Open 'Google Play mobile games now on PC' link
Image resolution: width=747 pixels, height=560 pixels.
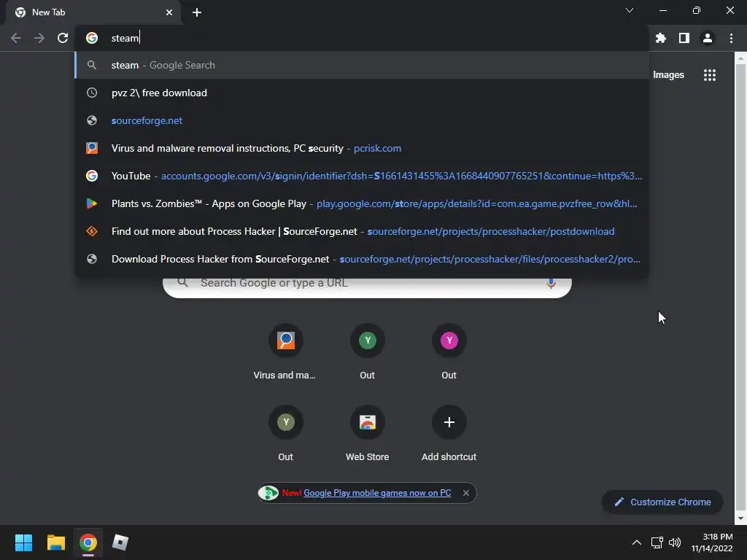[x=377, y=493]
